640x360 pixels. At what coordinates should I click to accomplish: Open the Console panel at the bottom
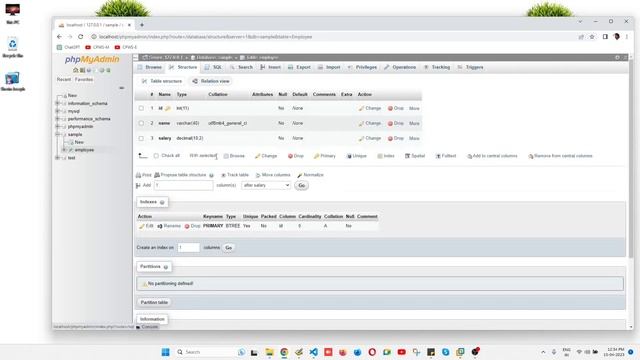tap(147, 327)
